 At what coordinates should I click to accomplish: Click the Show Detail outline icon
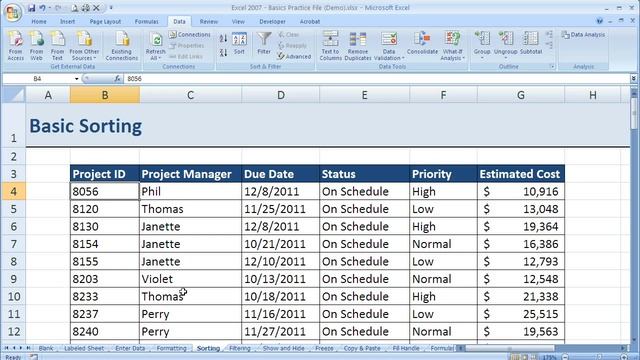point(549,34)
